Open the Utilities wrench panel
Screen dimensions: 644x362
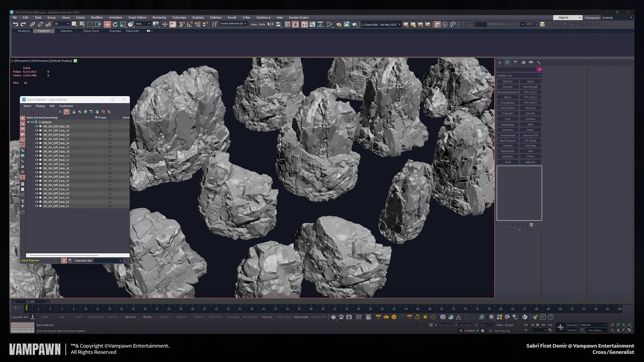coord(539,62)
